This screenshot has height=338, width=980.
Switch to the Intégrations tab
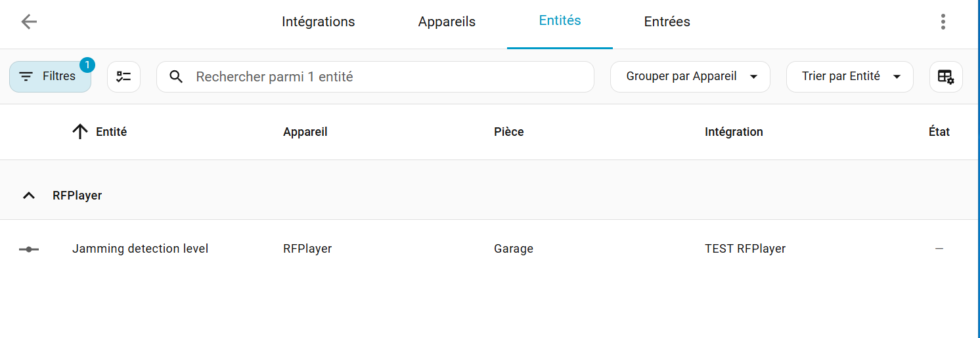(318, 22)
